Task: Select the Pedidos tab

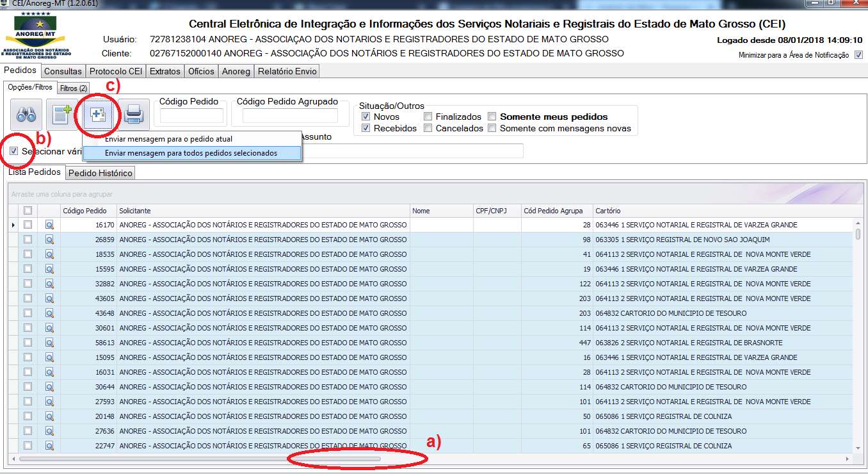Action: pos(20,70)
